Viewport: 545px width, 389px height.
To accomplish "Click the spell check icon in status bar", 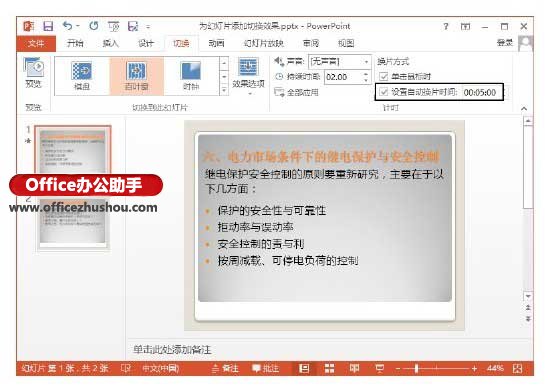I will click(x=125, y=368).
